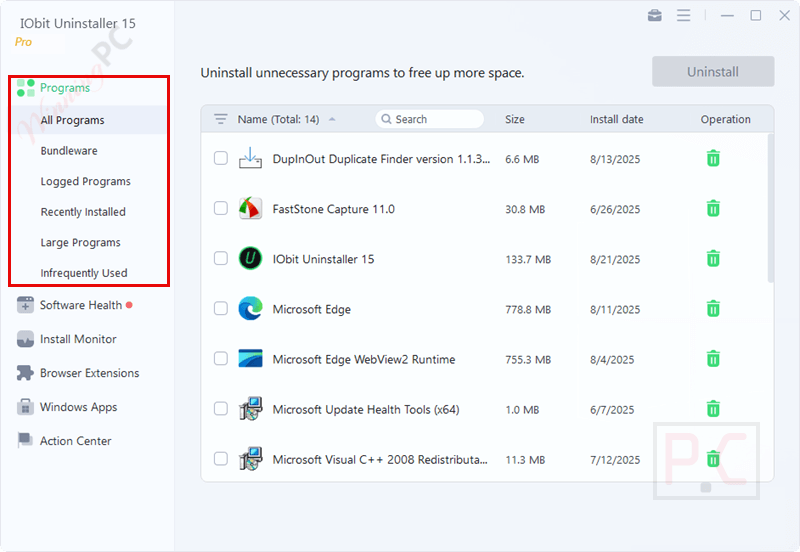Click the program list vertical scrollbar
800x552 pixels.
770,208
